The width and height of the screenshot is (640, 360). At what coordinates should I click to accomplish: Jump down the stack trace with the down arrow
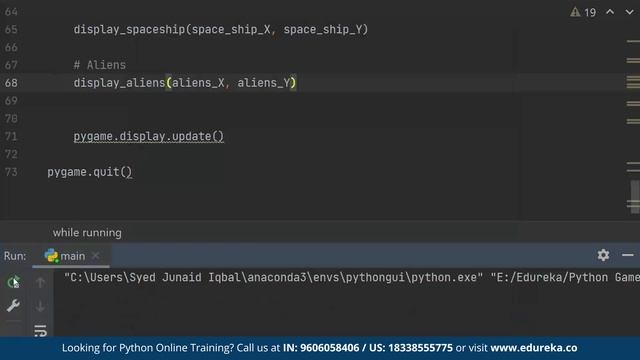[40, 306]
